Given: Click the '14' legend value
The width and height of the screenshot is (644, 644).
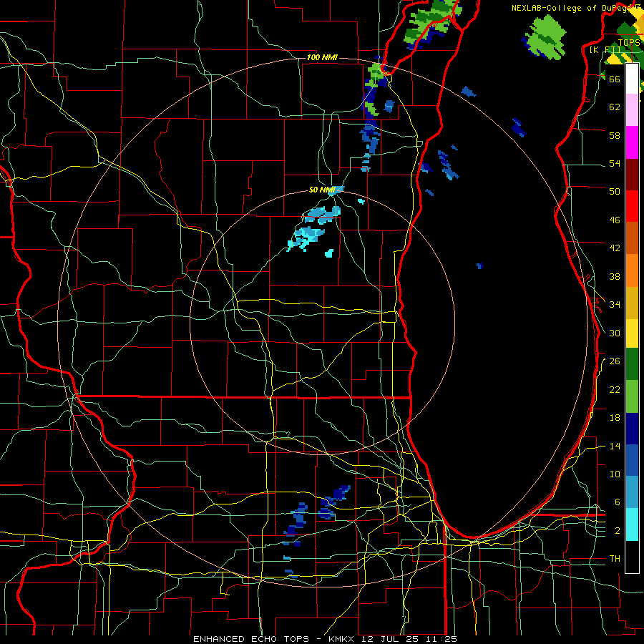Looking at the screenshot, I should (x=615, y=446).
